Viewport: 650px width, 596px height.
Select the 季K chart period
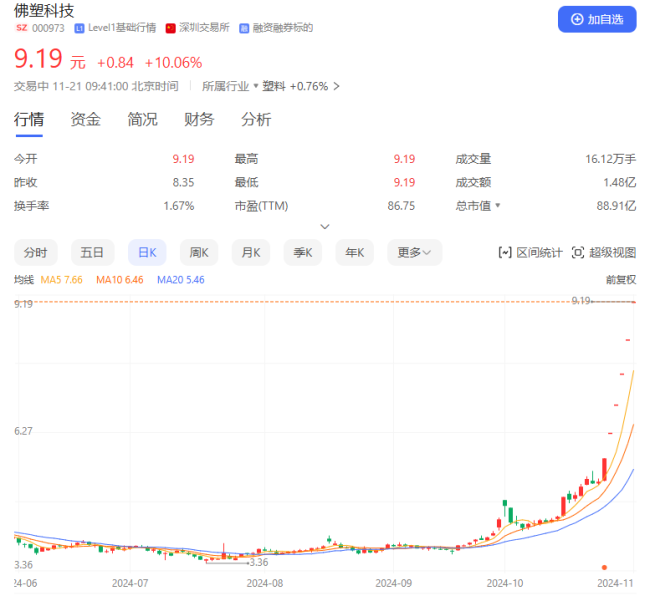pos(303,252)
